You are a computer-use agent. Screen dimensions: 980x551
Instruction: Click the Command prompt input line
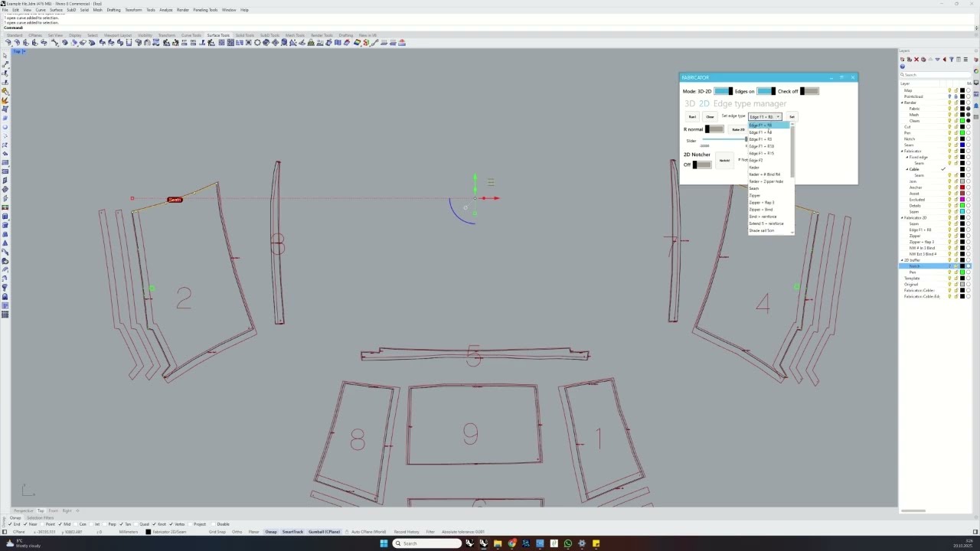490,28
